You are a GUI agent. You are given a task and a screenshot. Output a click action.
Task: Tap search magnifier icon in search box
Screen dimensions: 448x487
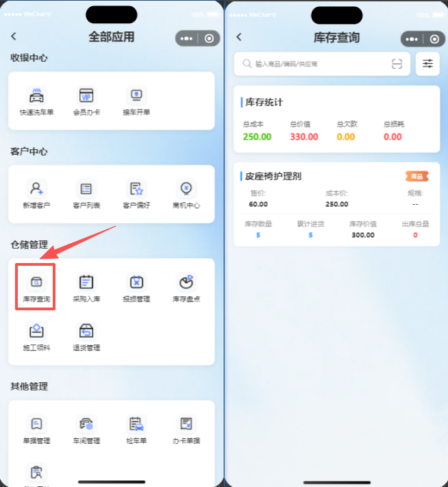coord(247,64)
